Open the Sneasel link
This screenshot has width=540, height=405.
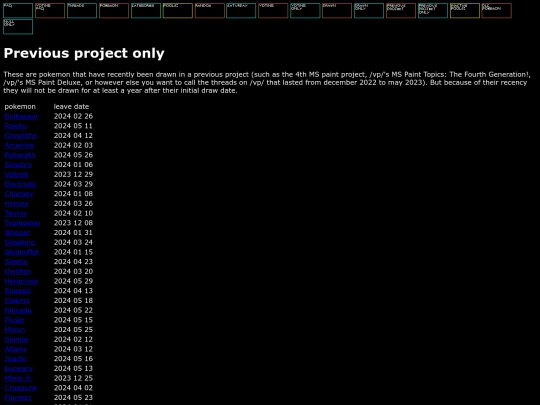point(18,291)
